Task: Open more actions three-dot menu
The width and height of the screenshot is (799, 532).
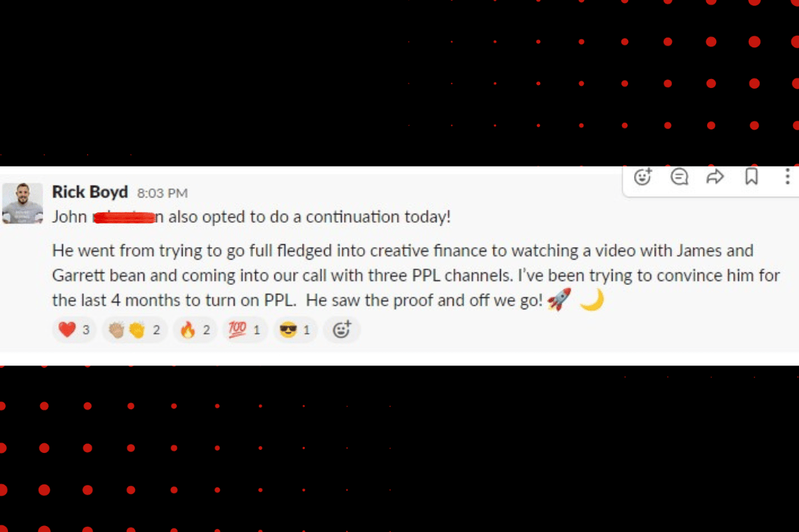Action: (x=787, y=177)
